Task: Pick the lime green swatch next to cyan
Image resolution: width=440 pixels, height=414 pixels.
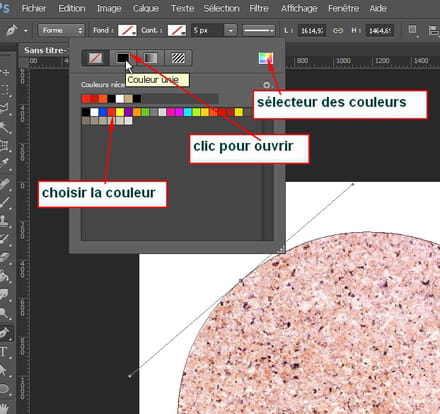Action: [196, 112]
